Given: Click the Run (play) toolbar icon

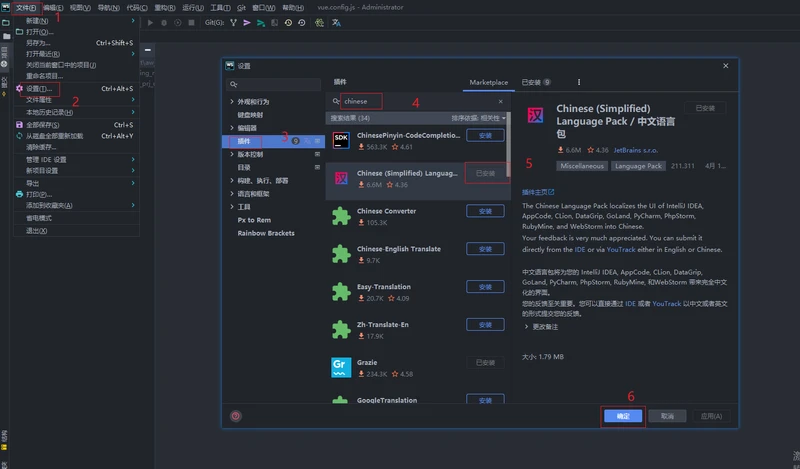Looking at the screenshot, I should (x=150, y=22).
